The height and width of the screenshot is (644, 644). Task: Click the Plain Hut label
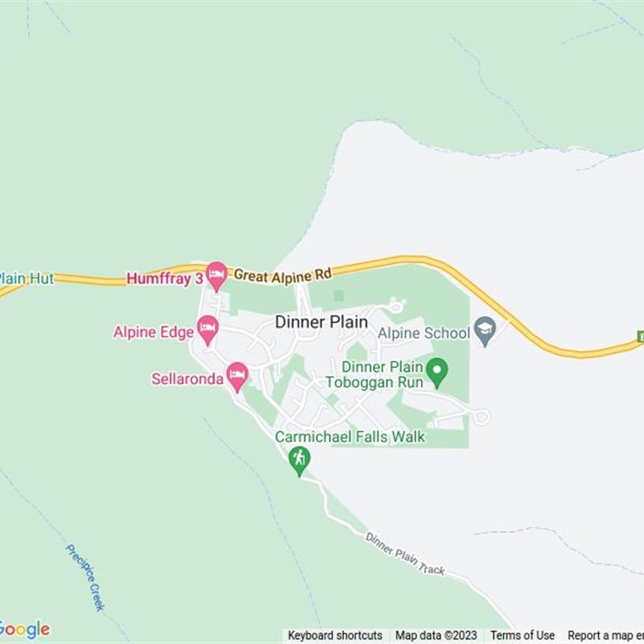pos(27,279)
